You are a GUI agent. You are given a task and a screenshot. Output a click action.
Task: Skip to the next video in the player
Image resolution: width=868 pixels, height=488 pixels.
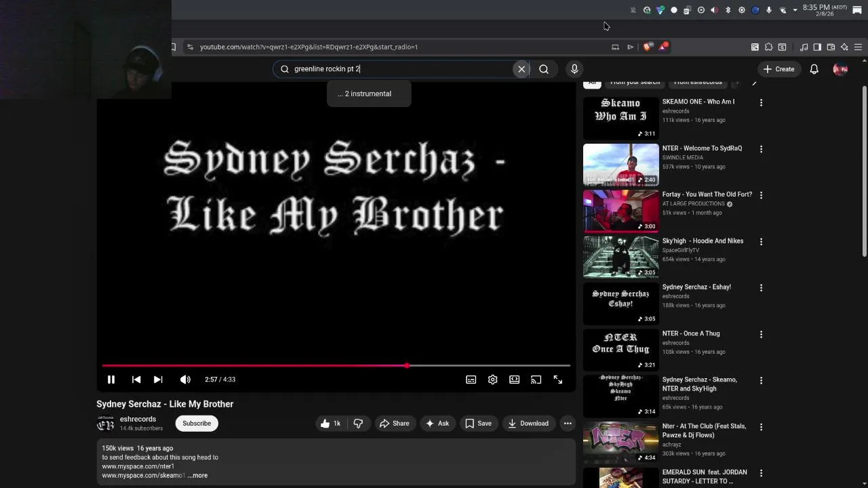tap(158, 380)
